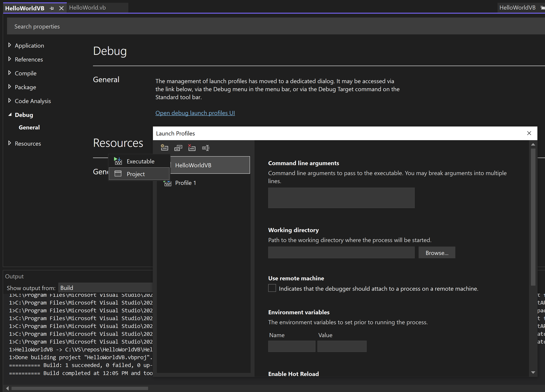Expand the Application section
Screen dimensions: 545x392
[10, 45]
